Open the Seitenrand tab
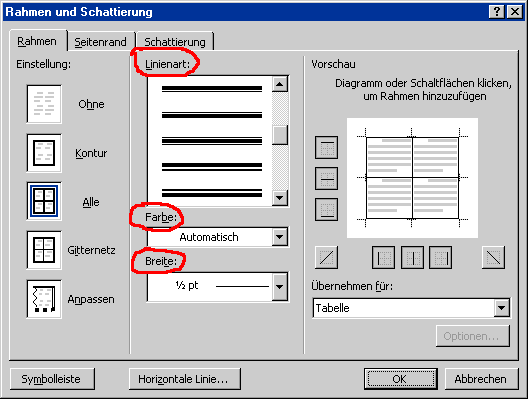The image size is (528, 399). click(100, 42)
